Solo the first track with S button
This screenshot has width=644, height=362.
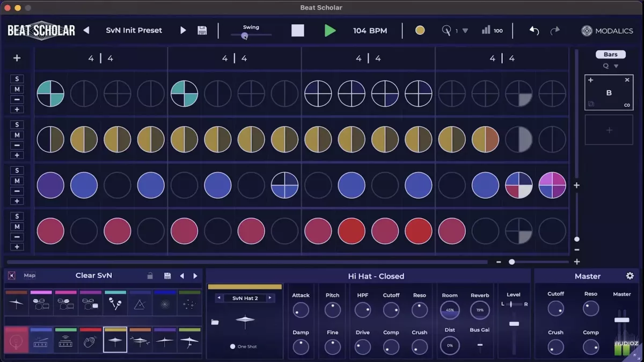(x=17, y=79)
